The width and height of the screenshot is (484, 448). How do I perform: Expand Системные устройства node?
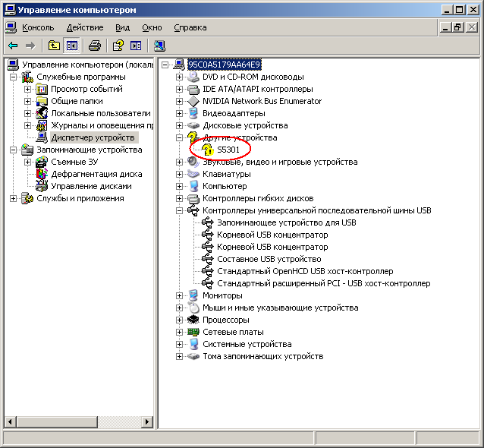[179, 344]
